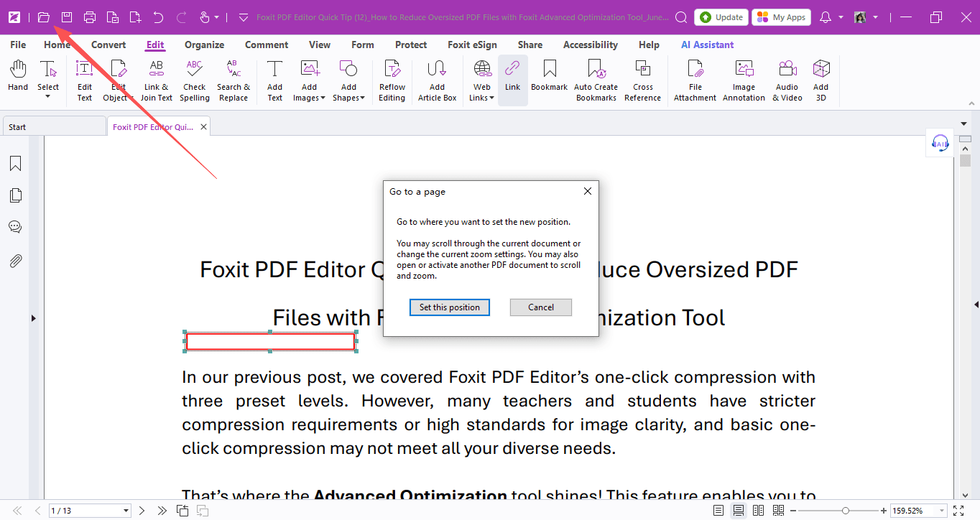The height and width of the screenshot is (520, 980).
Task: Open the Protect ribbon tab
Action: (411, 45)
